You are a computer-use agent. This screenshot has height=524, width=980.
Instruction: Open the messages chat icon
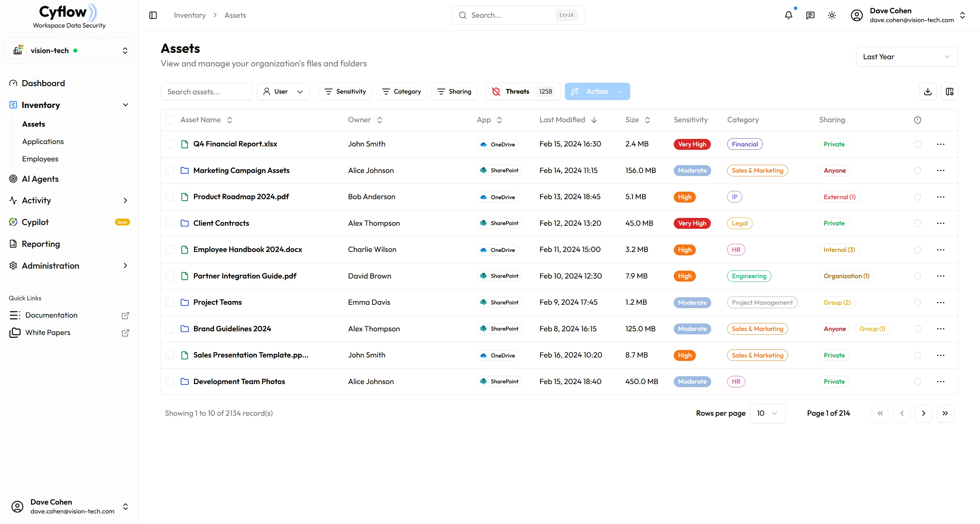point(810,15)
